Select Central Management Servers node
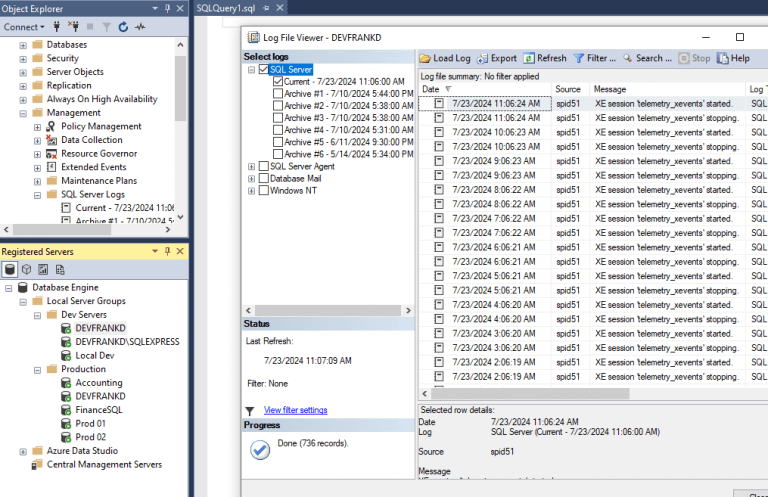This screenshot has height=497, width=768. click(104, 464)
